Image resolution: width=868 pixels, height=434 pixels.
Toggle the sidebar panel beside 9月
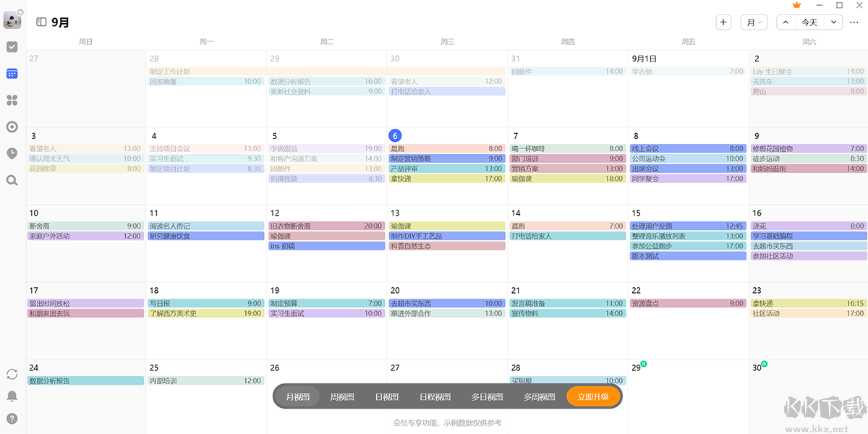coord(41,22)
